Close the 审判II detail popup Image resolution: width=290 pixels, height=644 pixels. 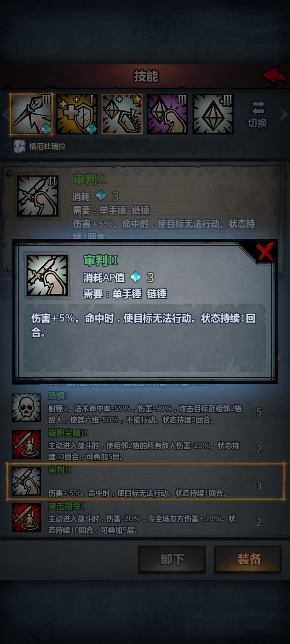(265, 252)
